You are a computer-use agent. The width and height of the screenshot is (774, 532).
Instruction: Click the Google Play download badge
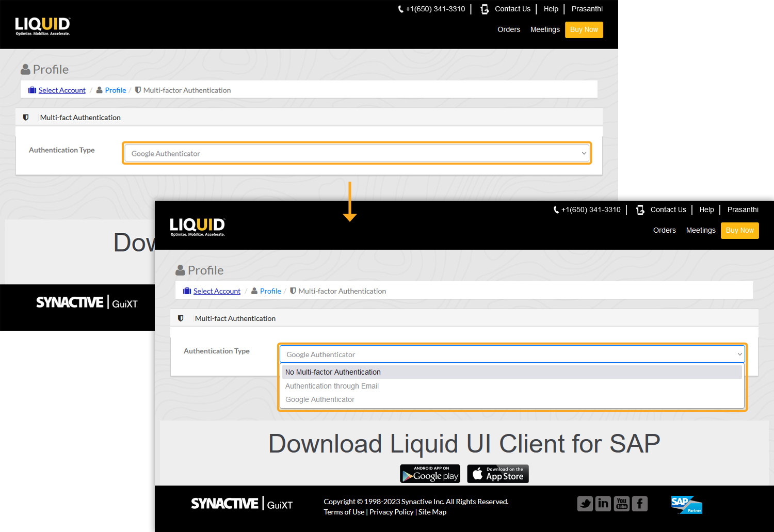[x=430, y=474]
